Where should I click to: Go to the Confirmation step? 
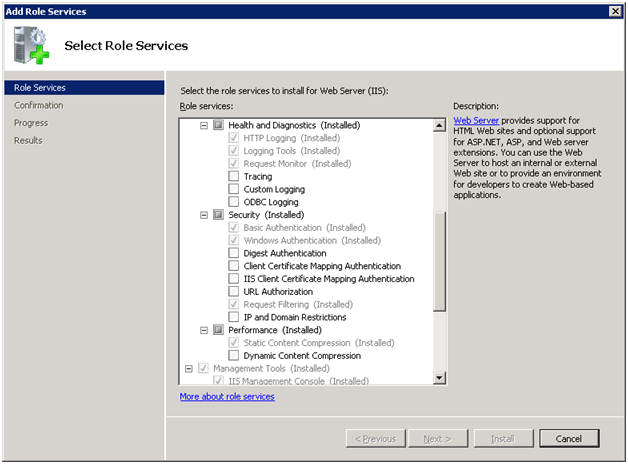38,105
